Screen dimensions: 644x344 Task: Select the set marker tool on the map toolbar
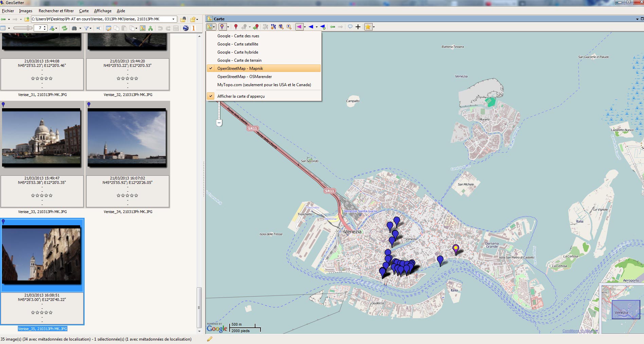[x=222, y=27]
